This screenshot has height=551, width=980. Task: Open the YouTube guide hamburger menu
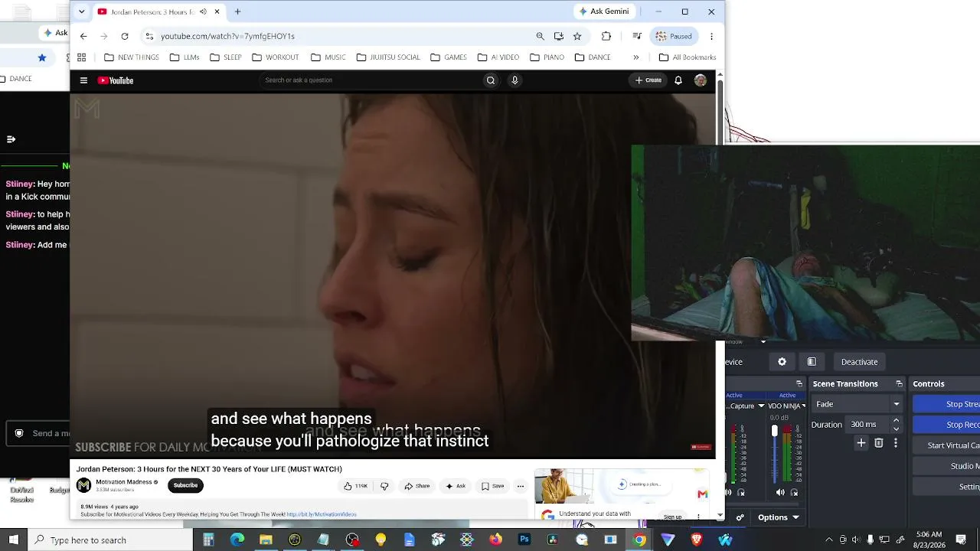83,80
